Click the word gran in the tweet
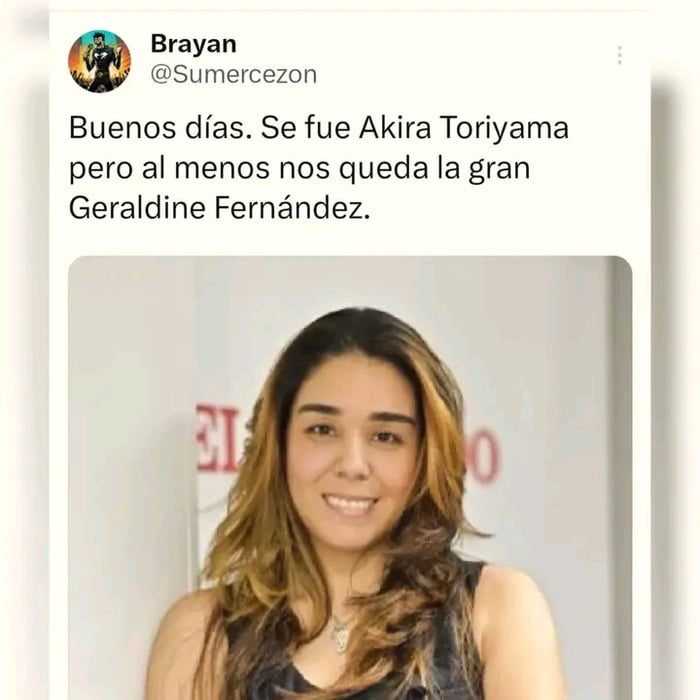The image size is (700, 700). tap(499, 170)
